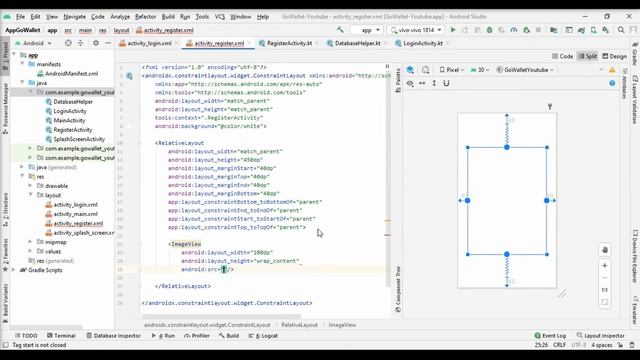Open AVD Manager phone icon in toolbar
This screenshot has height=360, width=640.
[x=593, y=30]
